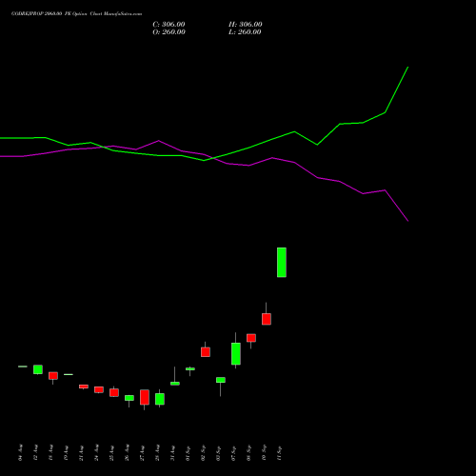This screenshot has height=476, width=476.
Task: Click the 03 Sep date label
Action: (219, 452)
